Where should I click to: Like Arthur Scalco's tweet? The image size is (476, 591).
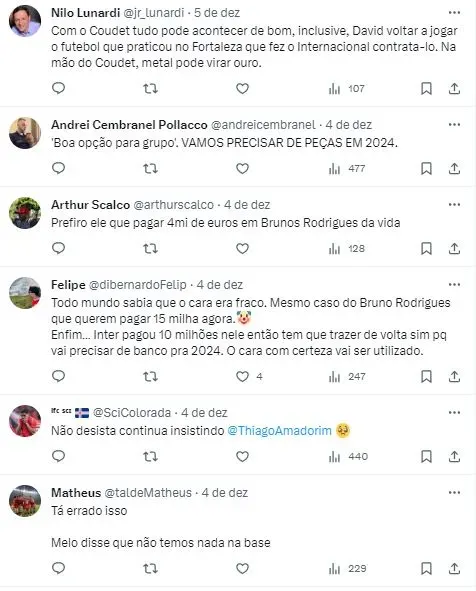click(242, 248)
